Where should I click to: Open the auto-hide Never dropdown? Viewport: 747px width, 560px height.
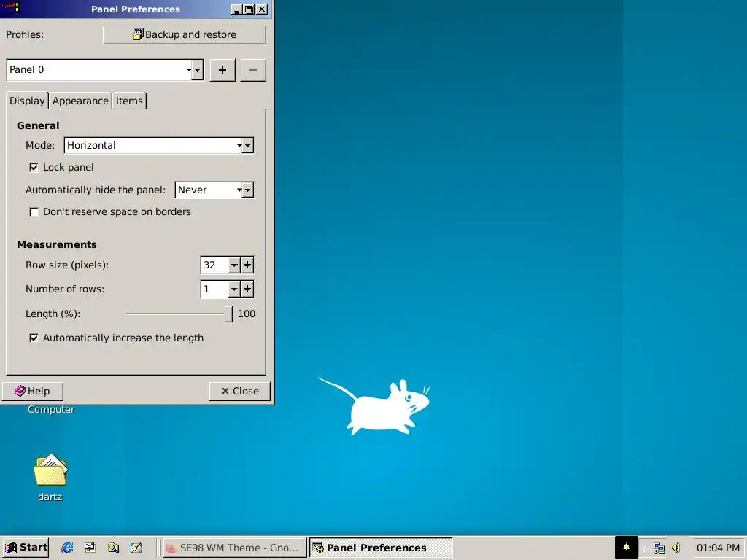point(214,190)
